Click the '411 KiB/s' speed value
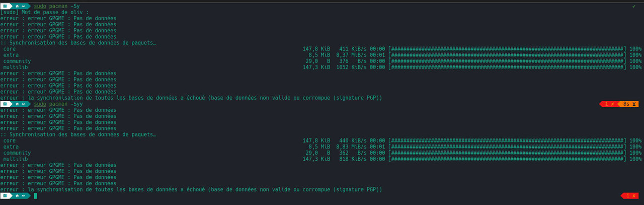The image size is (644, 205). coord(352,49)
